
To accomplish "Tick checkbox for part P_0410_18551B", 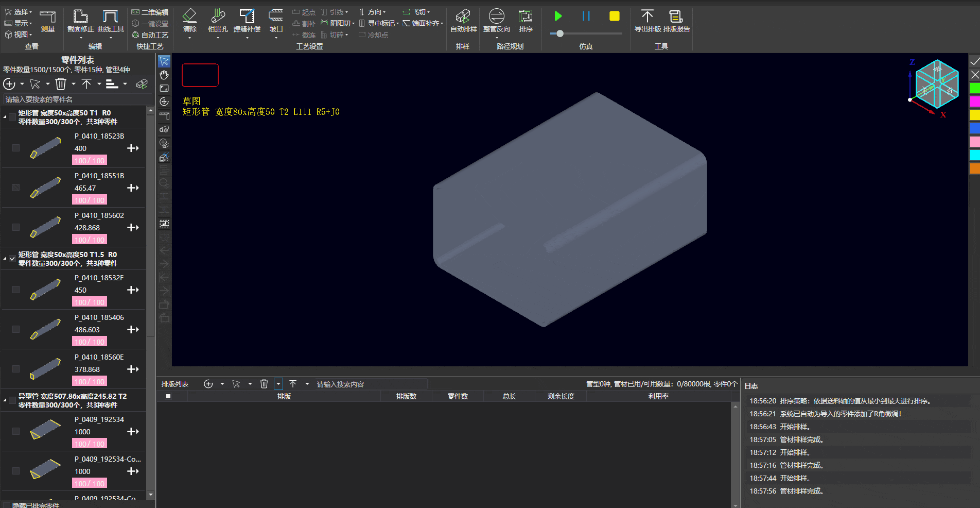I will (16, 188).
